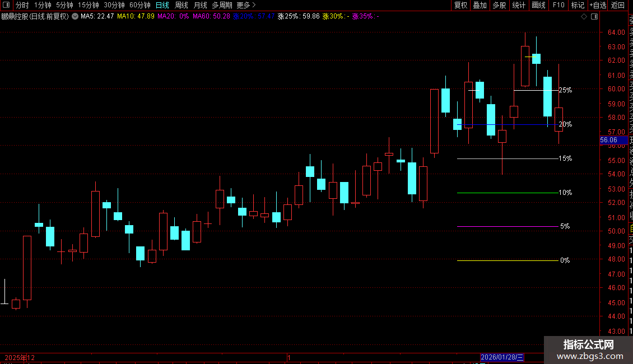Click the 48.00 price axis label
The width and height of the screenshot is (633, 364).
(x=616, y=259)
